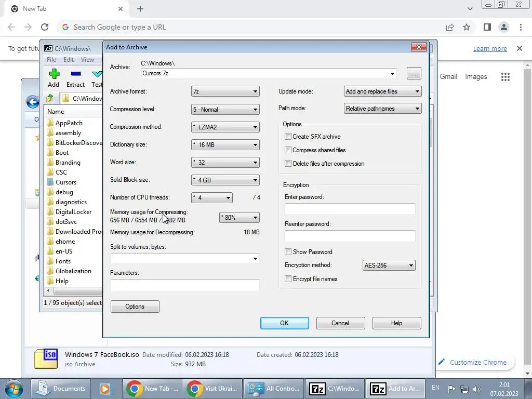Open 7-Zip View menu
This screenshot has height=399, width=532.
pyautogui.click(x=87, y=60)
